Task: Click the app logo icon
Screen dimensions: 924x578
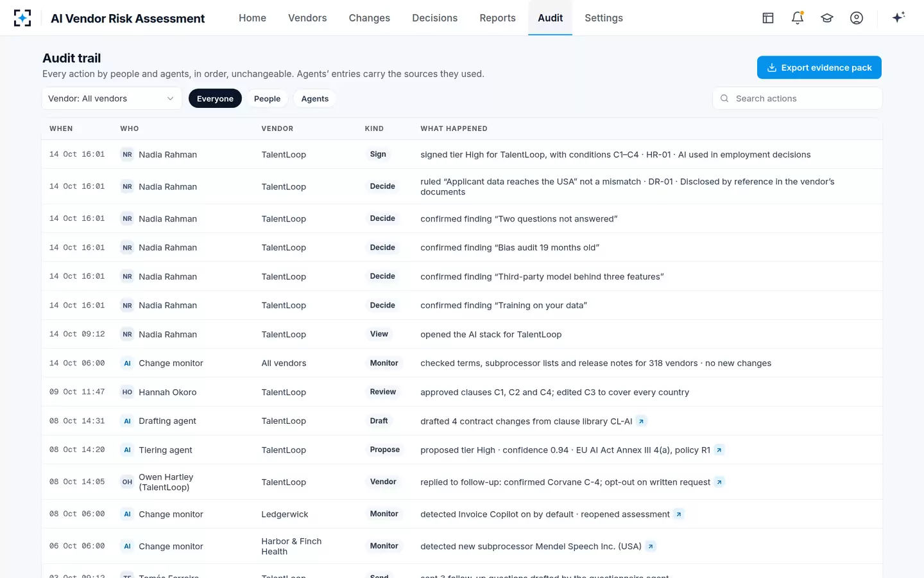Action: (x=22, y=18)
